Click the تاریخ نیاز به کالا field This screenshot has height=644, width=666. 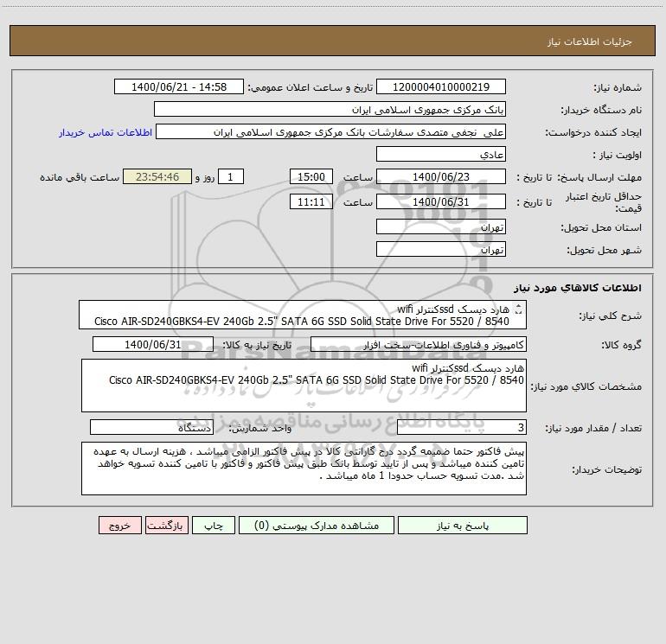(x=153, y=344)
